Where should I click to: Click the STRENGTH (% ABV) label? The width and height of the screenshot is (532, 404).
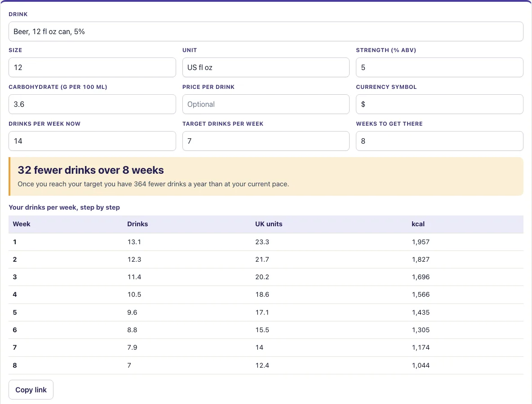(386, 50)
